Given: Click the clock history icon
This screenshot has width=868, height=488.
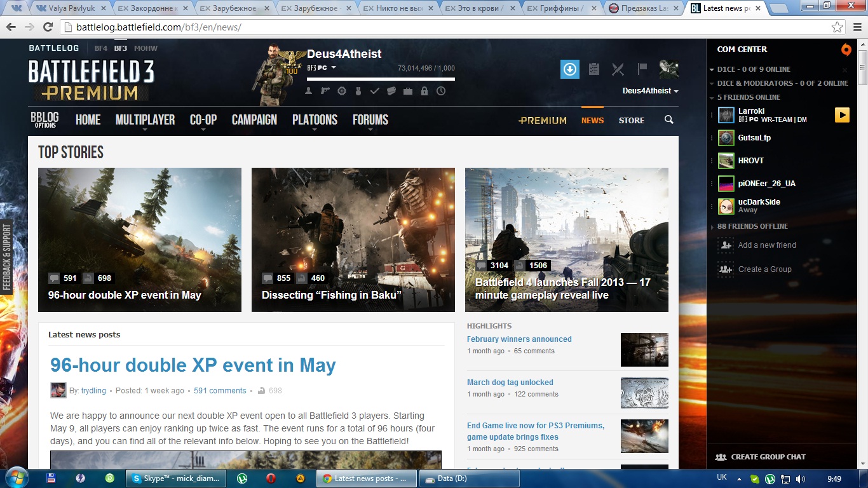Looking at the screenshot, I should click(441, 91).
